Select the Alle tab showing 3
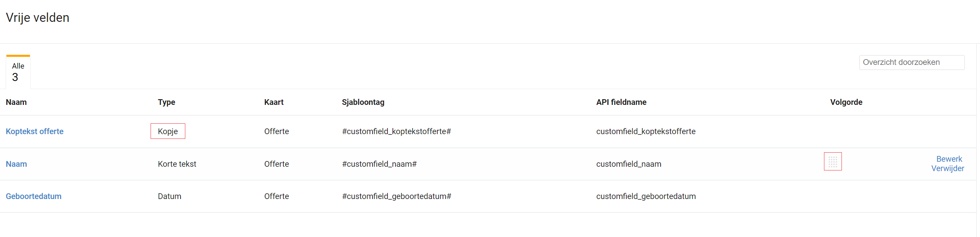Viewport: 980px width, 237px height. 18,72
